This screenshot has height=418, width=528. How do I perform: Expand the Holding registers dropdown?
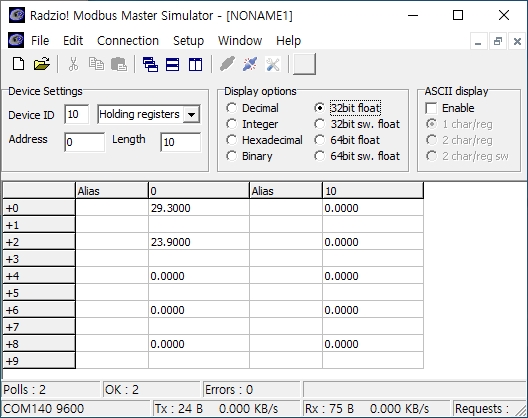[191, 115]
